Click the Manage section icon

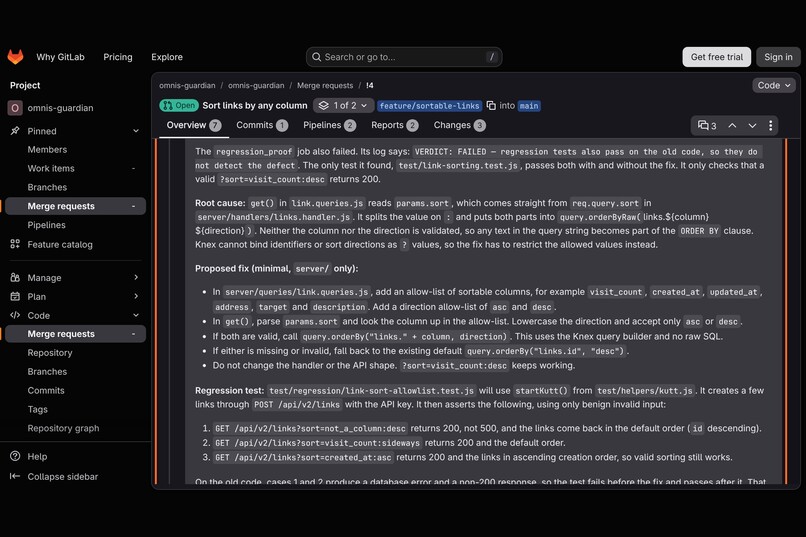pos(15,277)
